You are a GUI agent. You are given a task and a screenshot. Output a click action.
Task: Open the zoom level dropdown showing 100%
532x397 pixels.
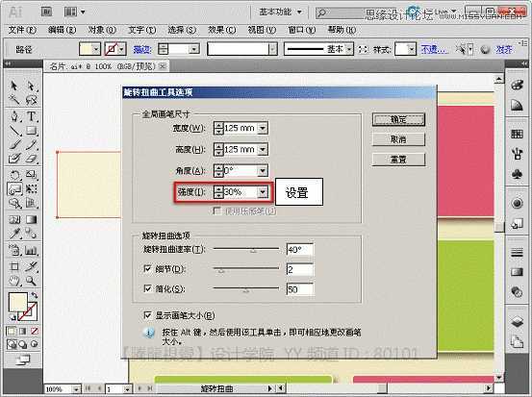[x=76, y=389]
